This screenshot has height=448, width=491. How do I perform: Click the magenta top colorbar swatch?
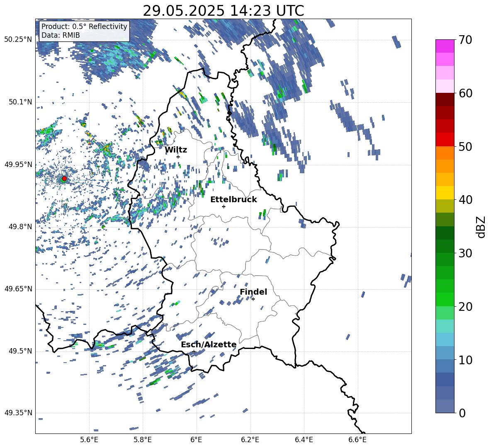[445, 46]
